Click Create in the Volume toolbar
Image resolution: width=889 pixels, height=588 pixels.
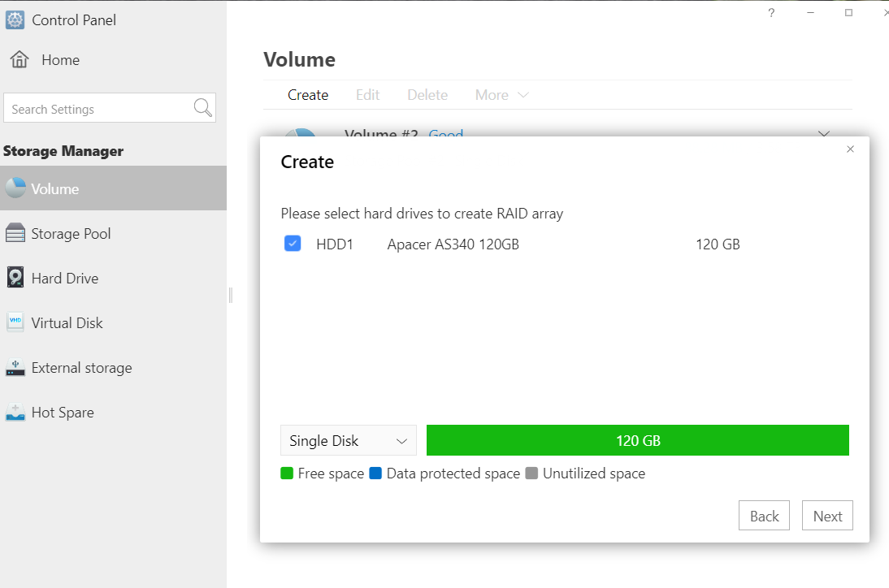[308, 94]
